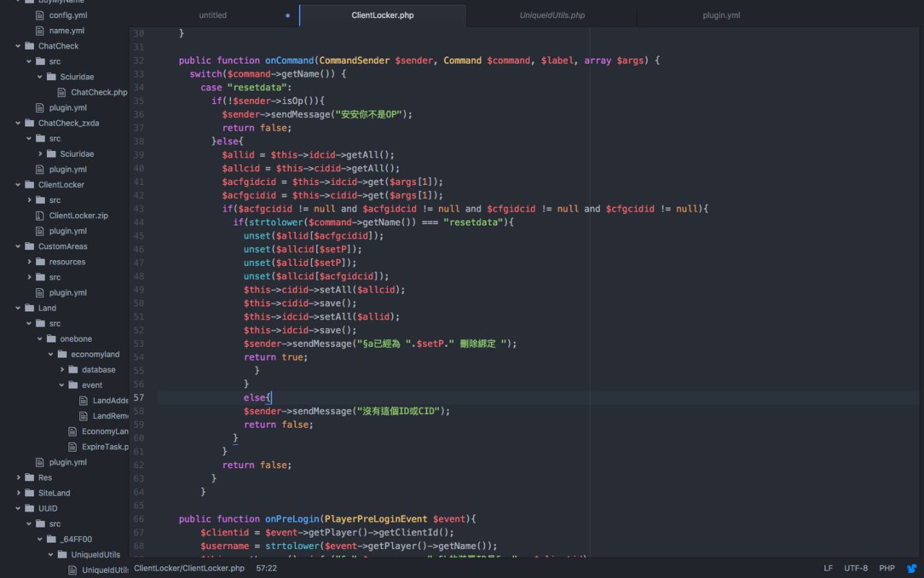Click the ChatCheck_zxda folder icon

click(30, 123)
